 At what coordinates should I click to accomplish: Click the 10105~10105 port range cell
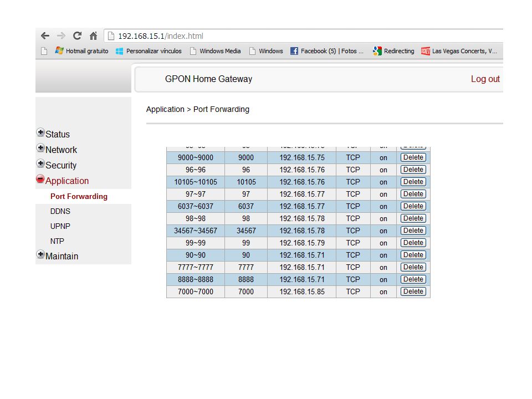pyautogui.click(x=196, y=182)
